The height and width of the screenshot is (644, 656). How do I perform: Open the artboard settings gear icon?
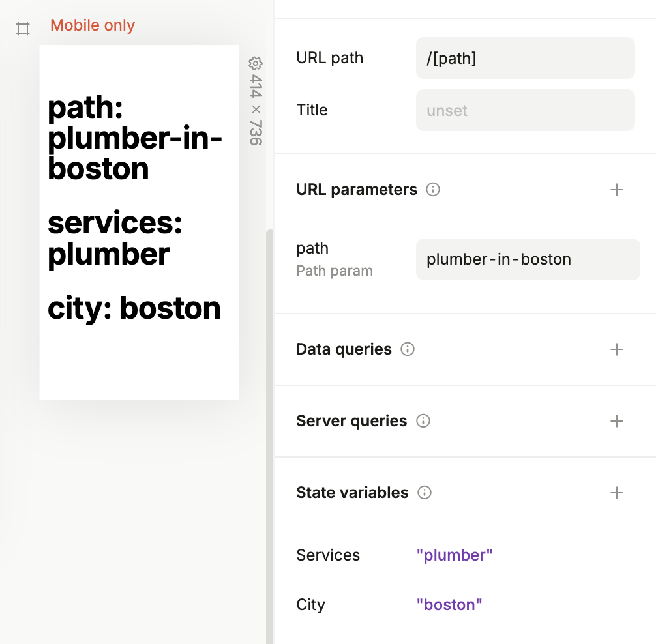coord(255,63)
